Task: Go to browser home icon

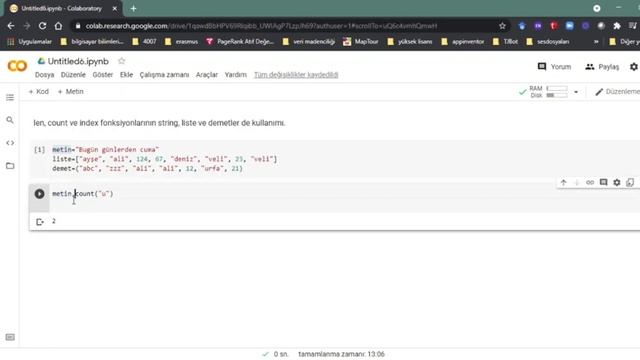Action: [58, 26]
